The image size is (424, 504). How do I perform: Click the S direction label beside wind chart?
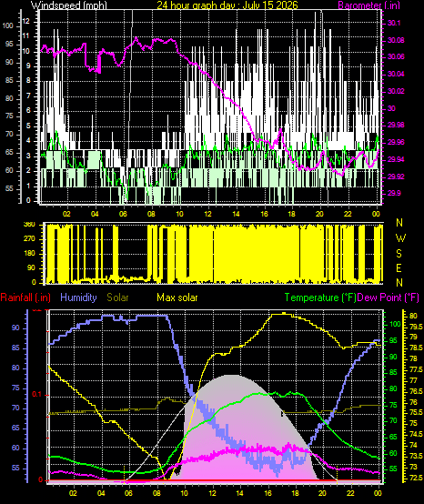click(x=399, y=254)
